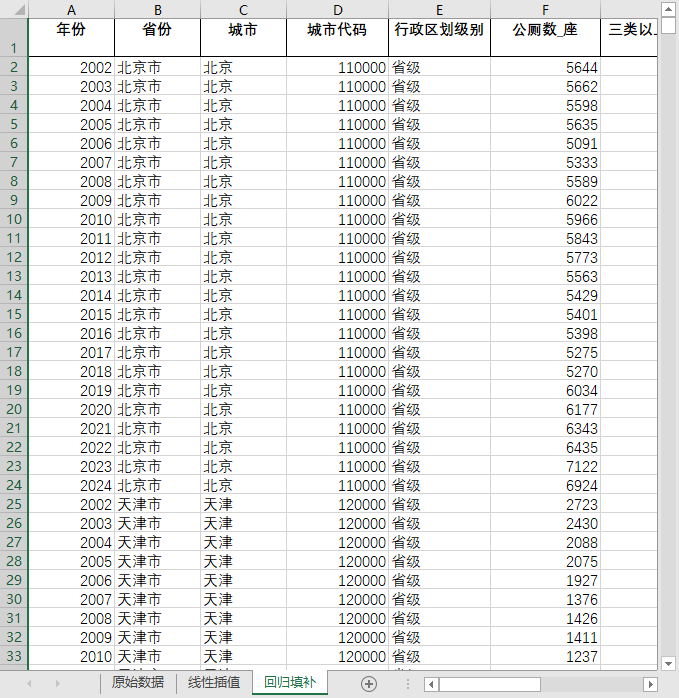Click the horizontal scrollbar thumb
This screenshot has height=698, width=679.
tap(489, 684)
